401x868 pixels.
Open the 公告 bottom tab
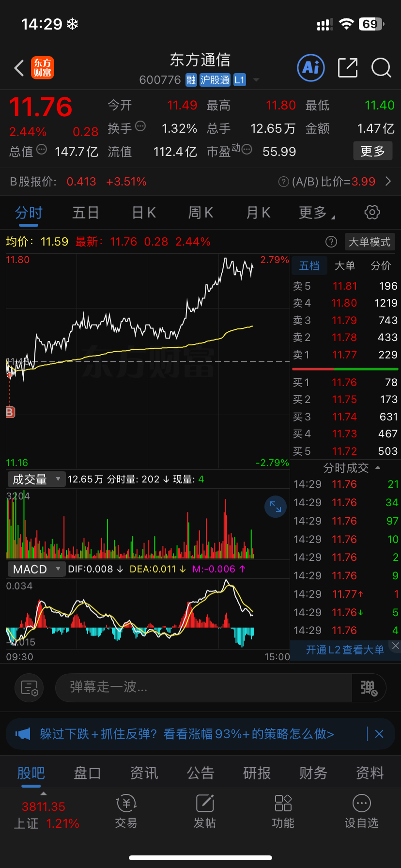(x=200, y=773)
